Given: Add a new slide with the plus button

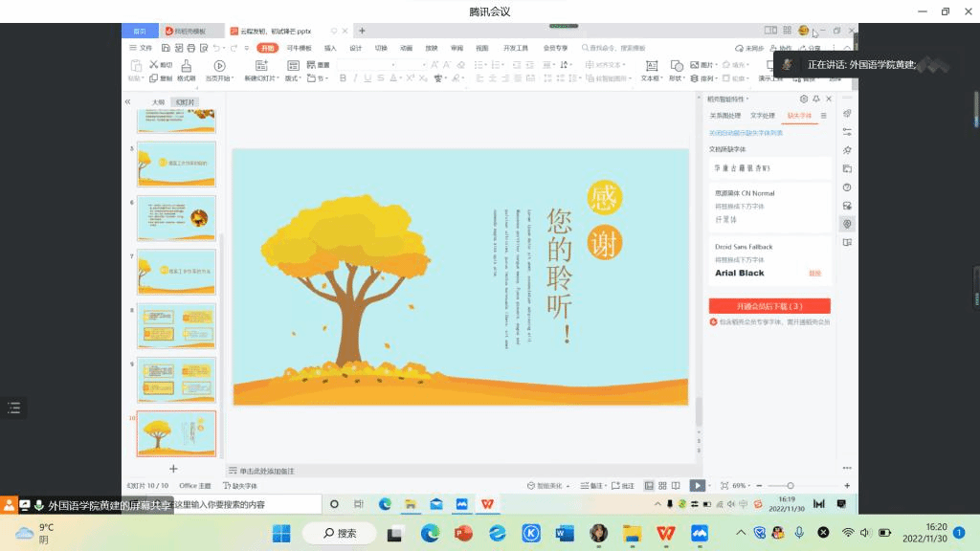Looking at the screenshot, I should (x=173, y=469).
